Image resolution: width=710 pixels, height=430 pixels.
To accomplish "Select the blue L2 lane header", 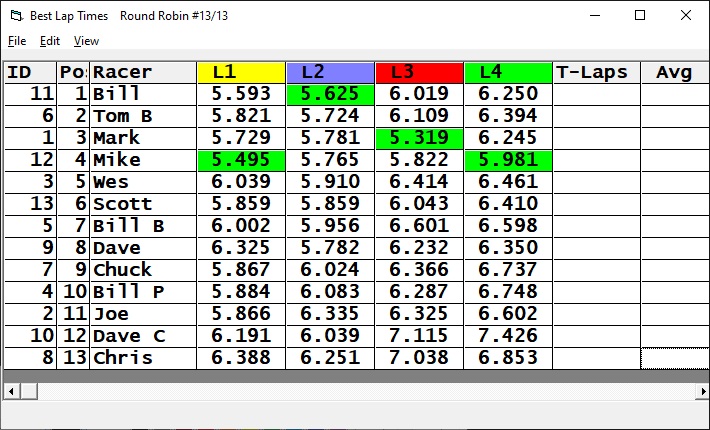I will click(330, 72).
